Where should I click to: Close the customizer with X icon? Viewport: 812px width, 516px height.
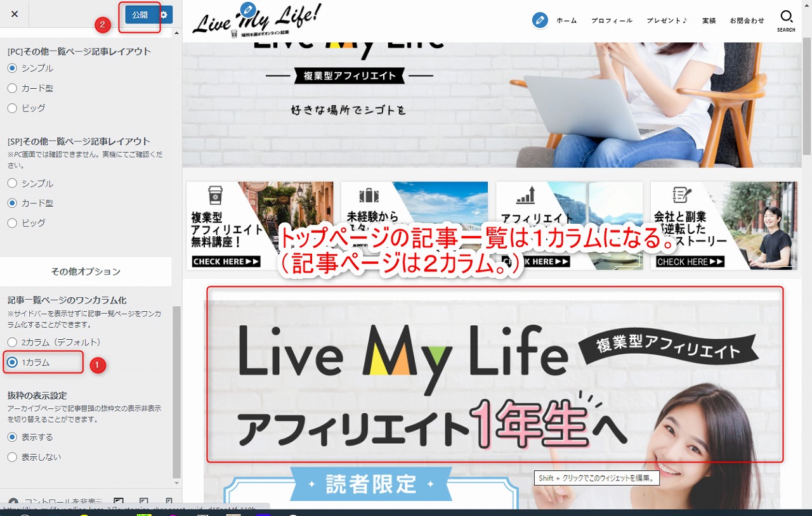click(x=15, y=14)
